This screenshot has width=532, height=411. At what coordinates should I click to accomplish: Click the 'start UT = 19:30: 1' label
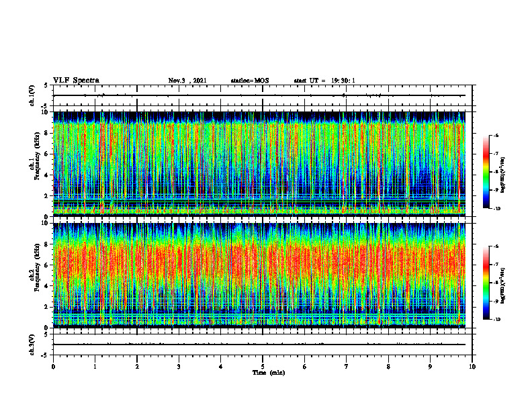324,81
